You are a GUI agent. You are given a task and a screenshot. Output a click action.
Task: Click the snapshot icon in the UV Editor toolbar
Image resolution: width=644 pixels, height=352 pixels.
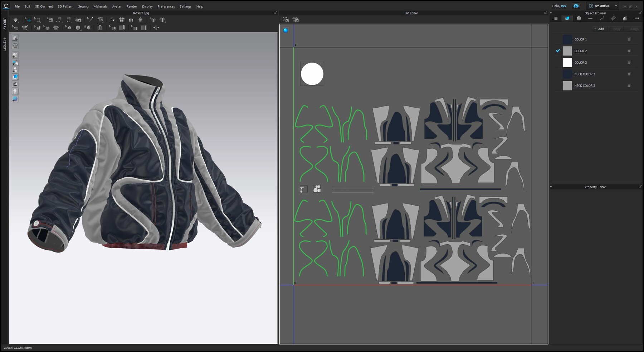(285, 20)
